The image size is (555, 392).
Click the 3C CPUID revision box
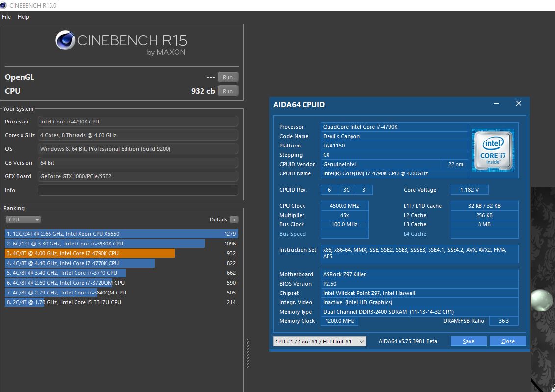coord(346,190)
